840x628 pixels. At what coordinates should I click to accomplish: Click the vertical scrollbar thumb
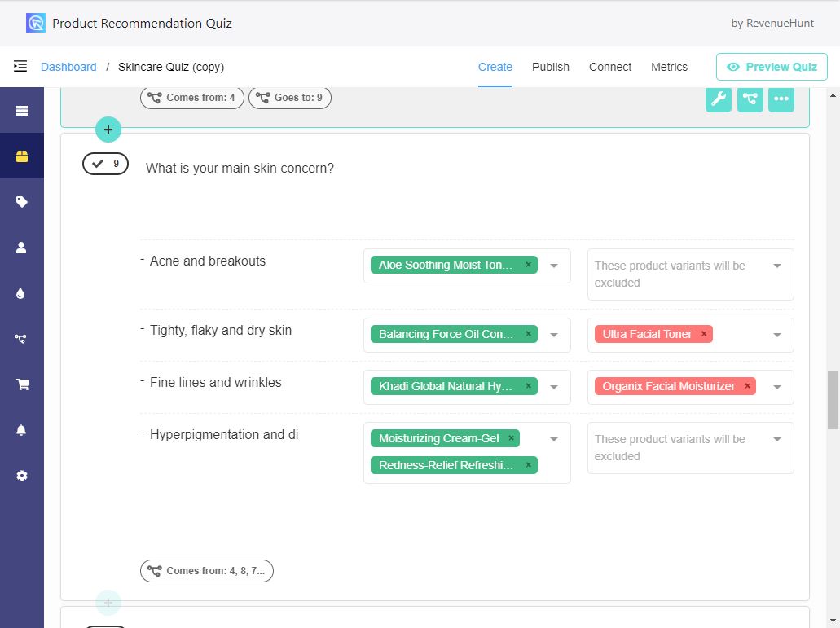click(833, 400)
